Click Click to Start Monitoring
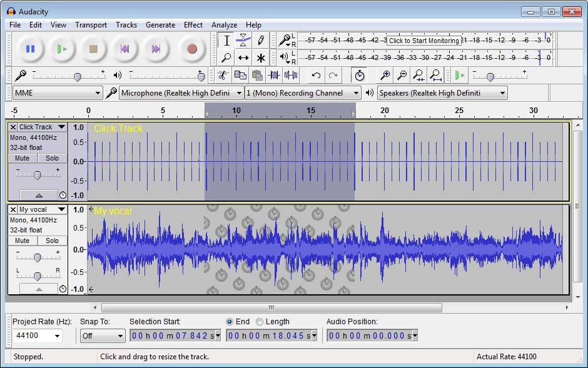The image size is (588, 368). coord(427,39)
